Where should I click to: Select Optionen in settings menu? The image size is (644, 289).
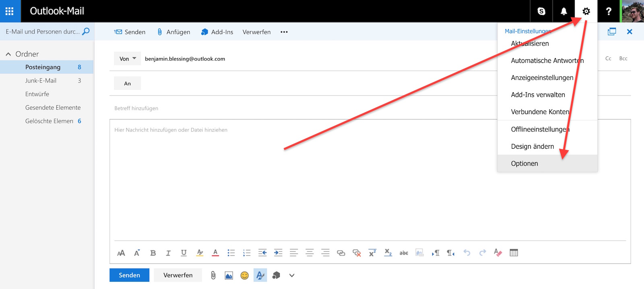[547, 163]
